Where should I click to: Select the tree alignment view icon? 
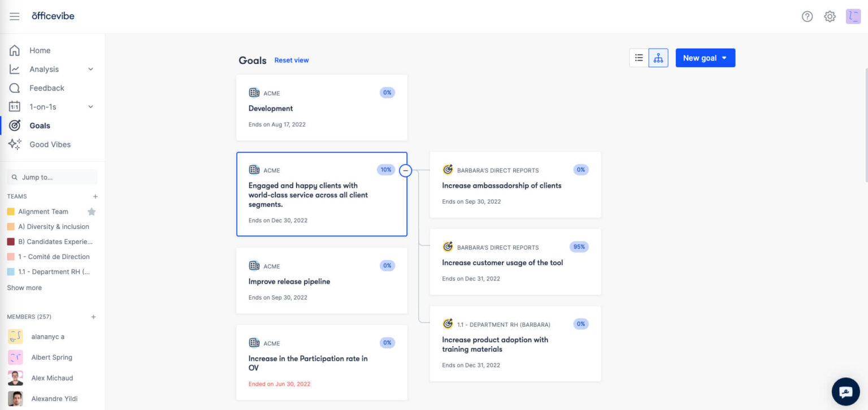click(x=658, y=57)
